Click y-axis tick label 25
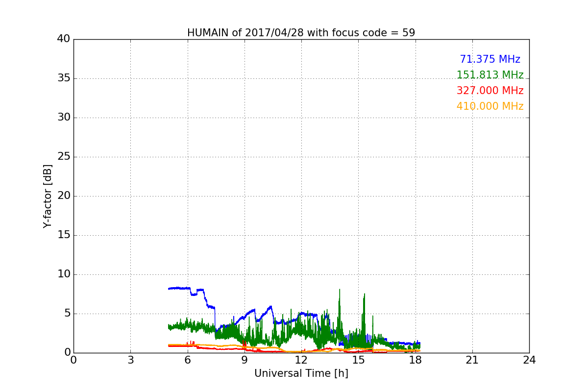The image size is (588, 392). pyautogui.click(x=64, y=157)
